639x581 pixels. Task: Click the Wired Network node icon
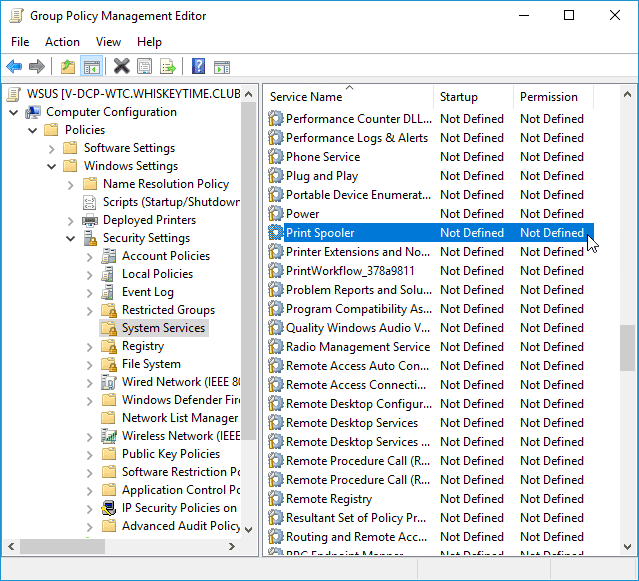108,382
